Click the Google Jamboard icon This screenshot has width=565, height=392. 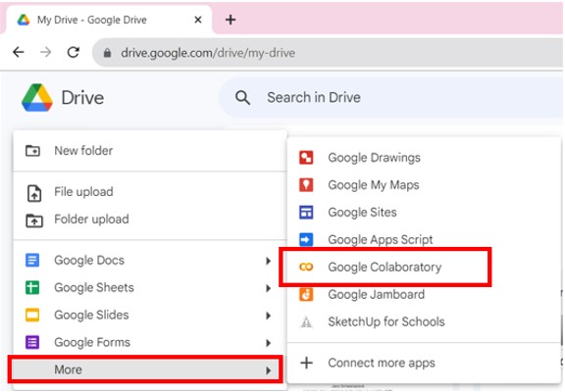[x=306, y=294]
